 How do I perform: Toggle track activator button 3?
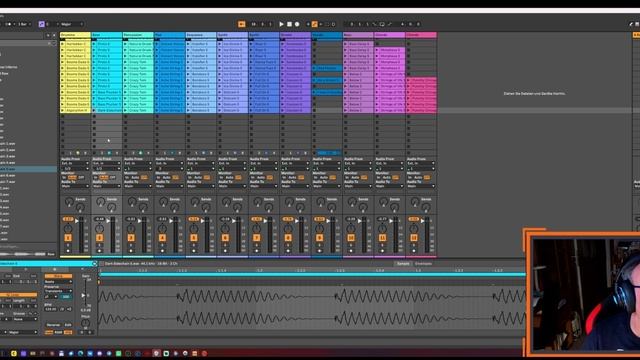pos(131,238)
